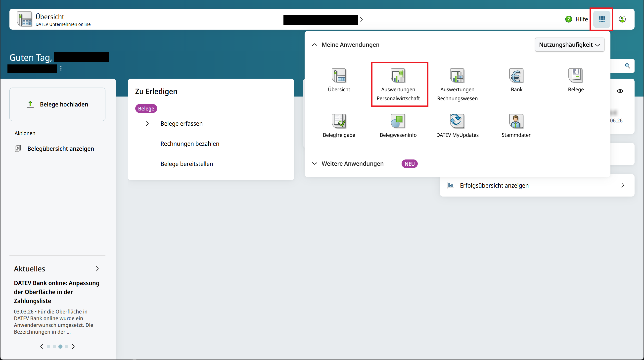Image resolution: width=644 pixels, height=360 pixels.
Task: Click the Belegübersicht document icon
Action: pos(18,149)
